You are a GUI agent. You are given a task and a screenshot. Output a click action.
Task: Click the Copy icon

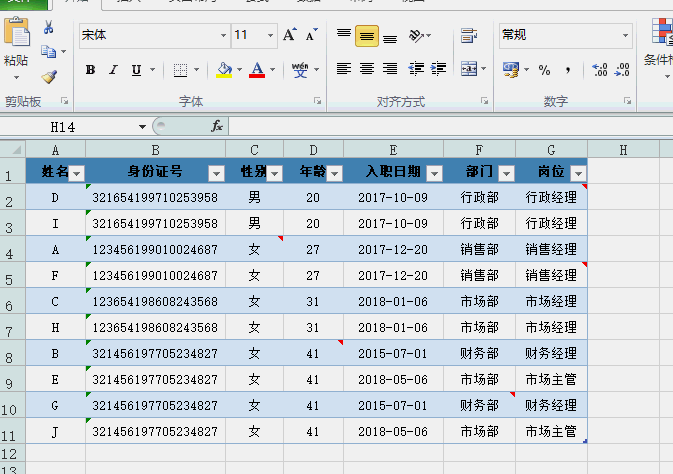49,52
